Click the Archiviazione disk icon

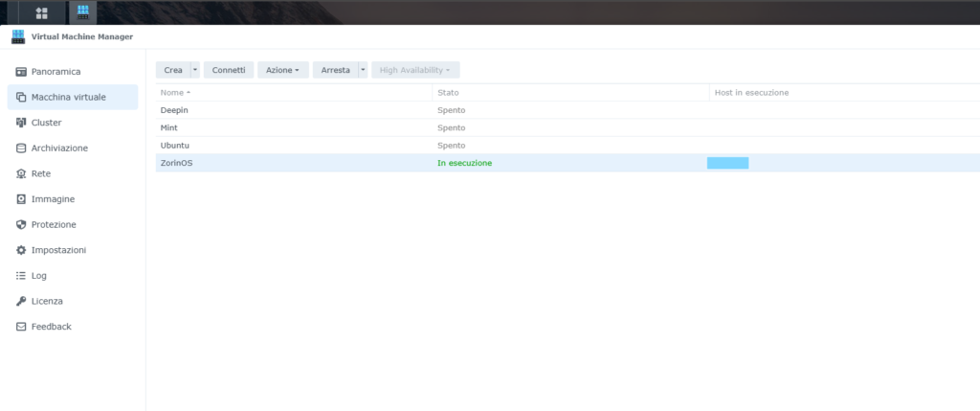coord(21,148)
